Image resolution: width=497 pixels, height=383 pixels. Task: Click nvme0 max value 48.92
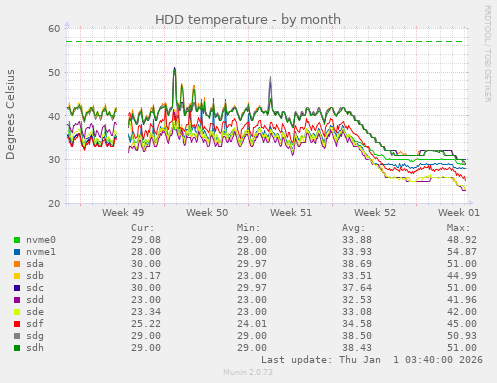tap(462, 240)
